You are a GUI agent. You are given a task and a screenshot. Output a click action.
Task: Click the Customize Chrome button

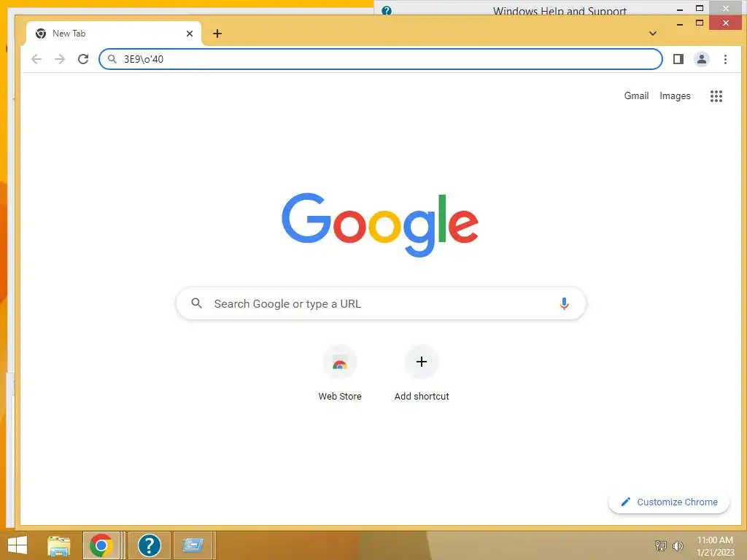[x=669, y=502]
